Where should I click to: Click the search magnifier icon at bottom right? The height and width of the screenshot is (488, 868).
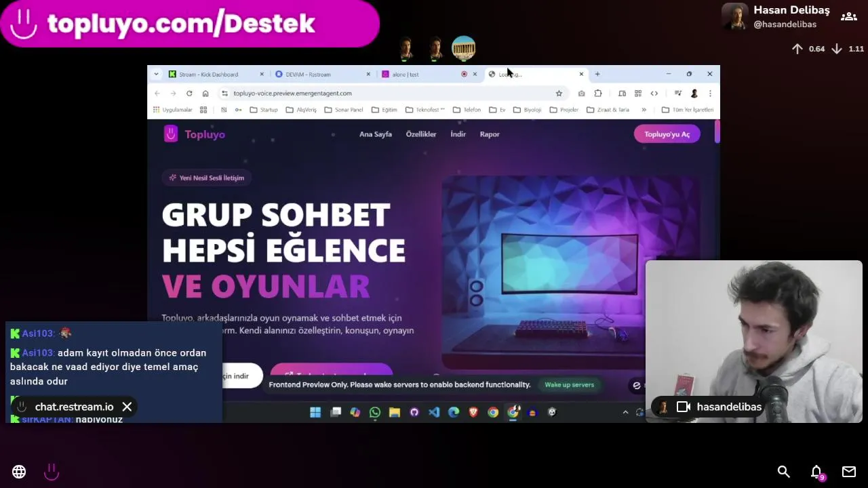tap(784, 472)
